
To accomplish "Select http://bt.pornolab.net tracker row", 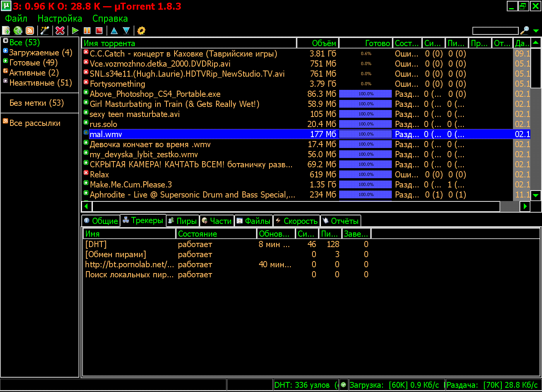I will click(228, 265).
